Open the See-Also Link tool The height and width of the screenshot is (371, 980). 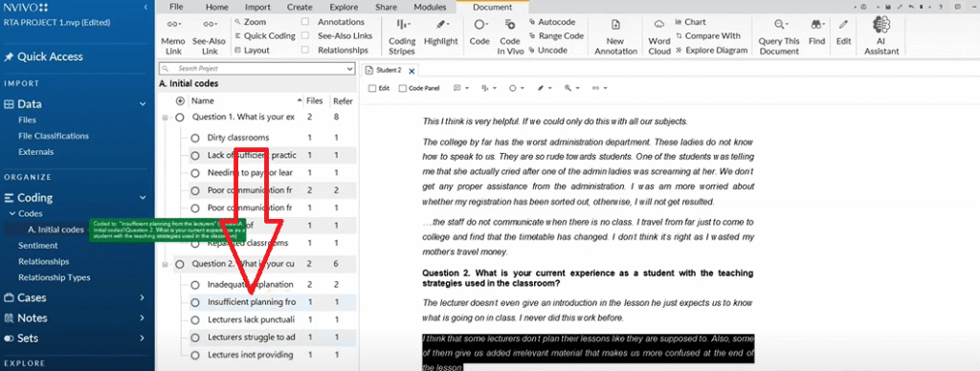tap(209, 36)
